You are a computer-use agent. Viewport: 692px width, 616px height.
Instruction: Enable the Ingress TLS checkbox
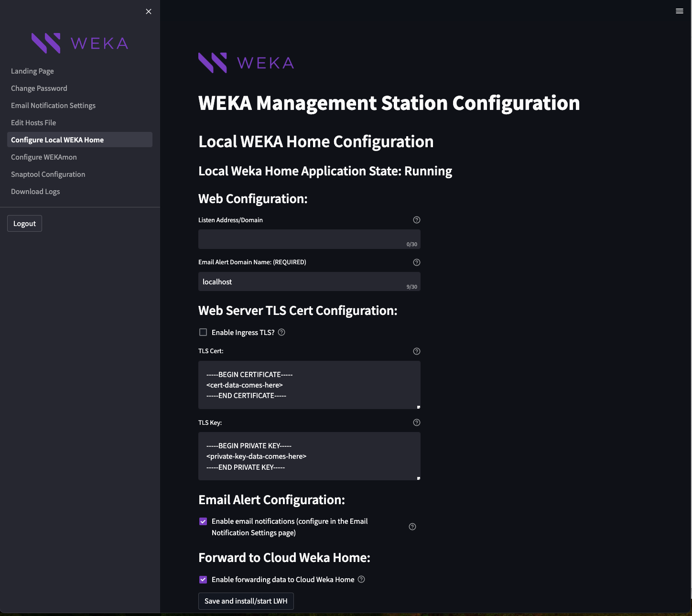(x=203, y=332)
